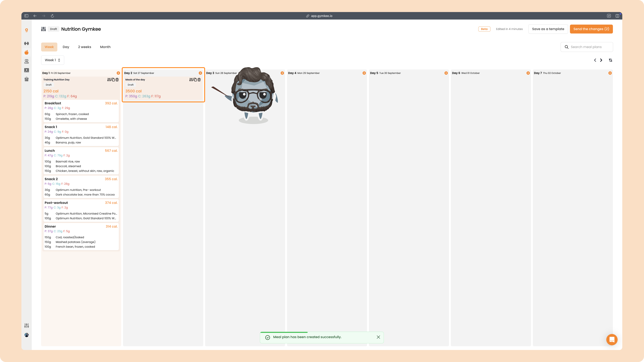Open the Breakfast meal card

point(81,111)
